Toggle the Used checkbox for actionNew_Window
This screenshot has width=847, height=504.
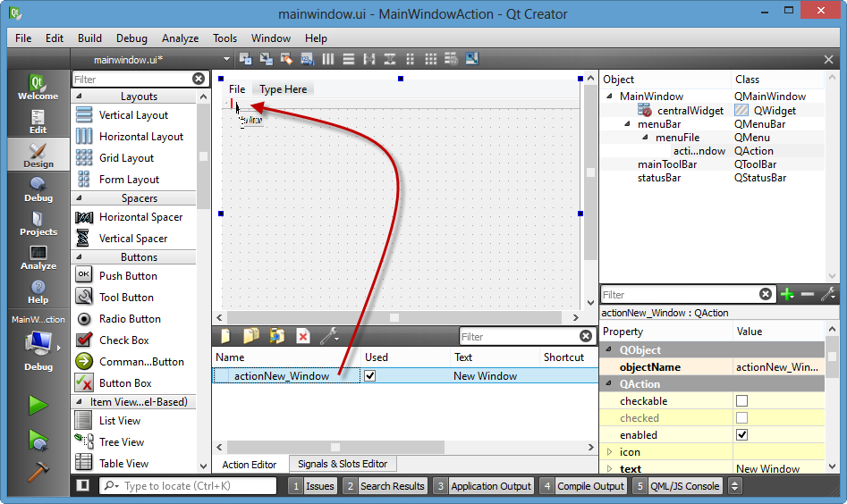(370, 375)
